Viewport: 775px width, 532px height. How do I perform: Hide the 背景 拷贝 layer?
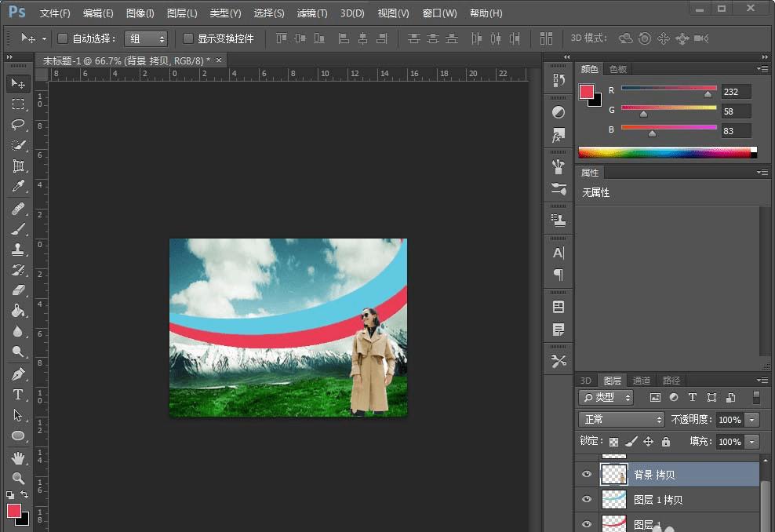coord(587,474)
